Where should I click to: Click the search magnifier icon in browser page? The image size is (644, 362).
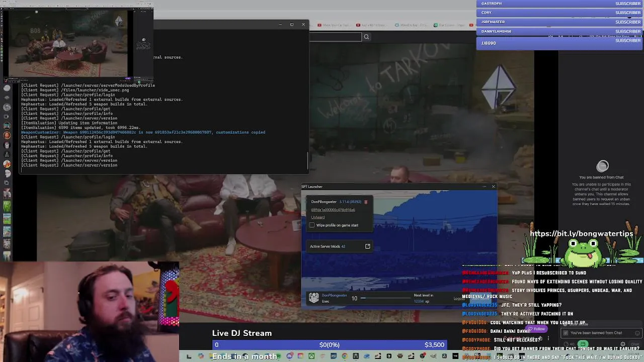pos(366,37)
